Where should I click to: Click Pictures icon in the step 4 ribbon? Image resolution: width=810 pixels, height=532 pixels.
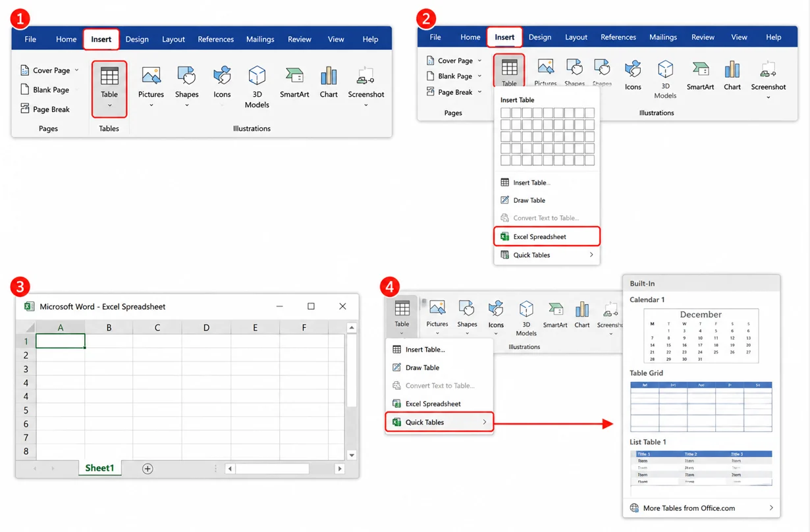(437, 307)
